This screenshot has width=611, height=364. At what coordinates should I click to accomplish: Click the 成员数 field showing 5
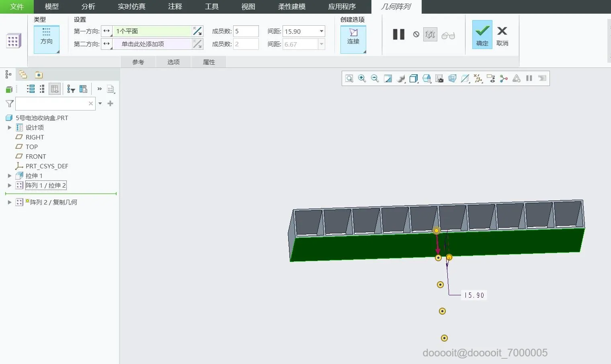click(245, 31)
